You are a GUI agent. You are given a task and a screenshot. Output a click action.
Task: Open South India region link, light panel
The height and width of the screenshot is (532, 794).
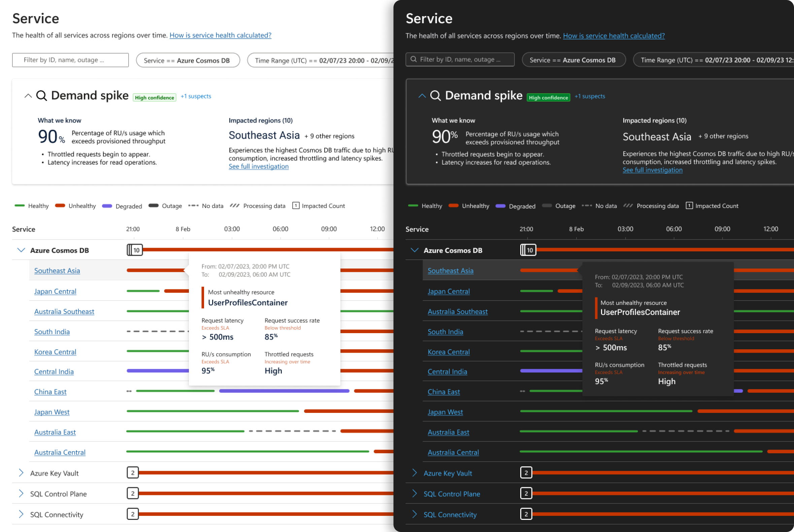pos(52,332)
